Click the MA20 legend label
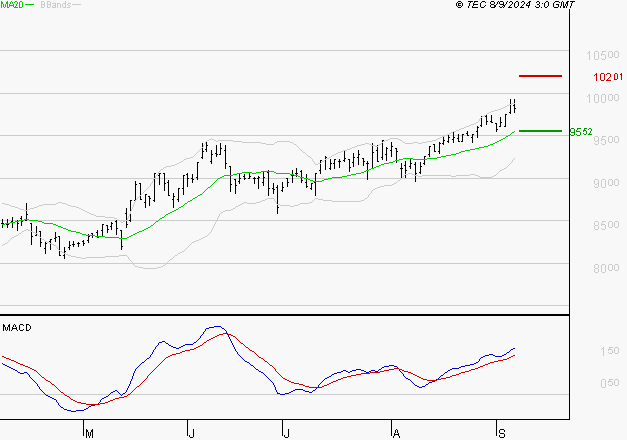 12,5
